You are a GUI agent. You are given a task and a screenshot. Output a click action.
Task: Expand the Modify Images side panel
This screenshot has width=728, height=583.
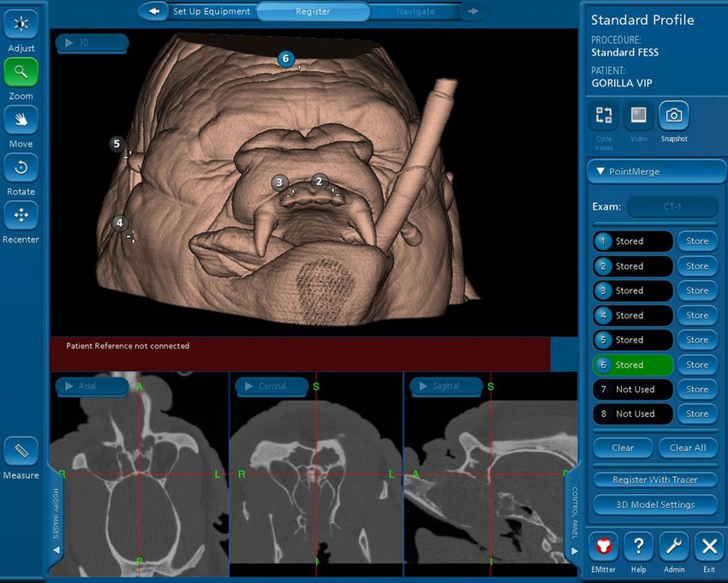(57, 519)
